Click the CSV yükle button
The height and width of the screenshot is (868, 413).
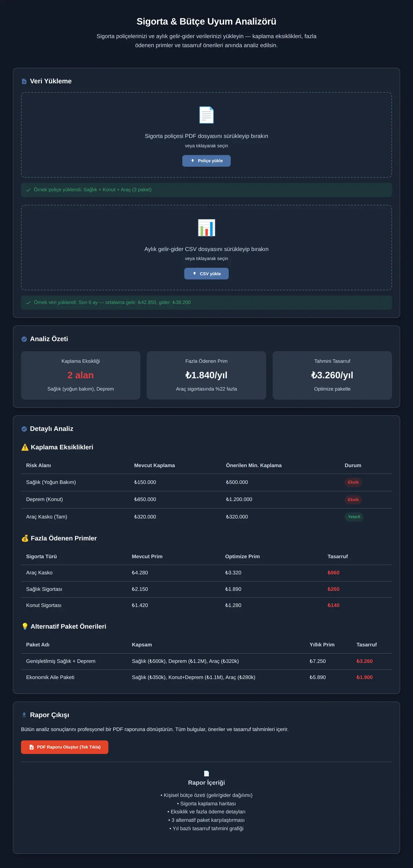coord(206,274)
